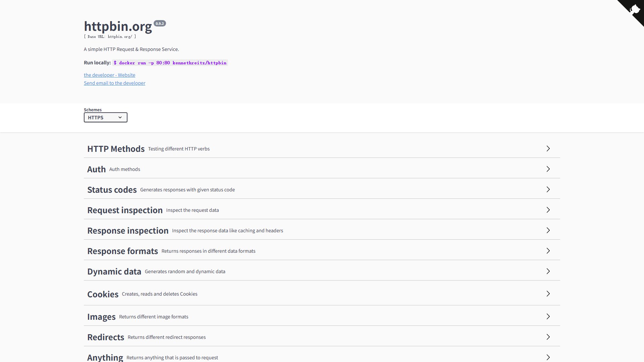Expand the Status codes section chevron
644x362 pixels.
pyautogui.click(x=548, y=189)
